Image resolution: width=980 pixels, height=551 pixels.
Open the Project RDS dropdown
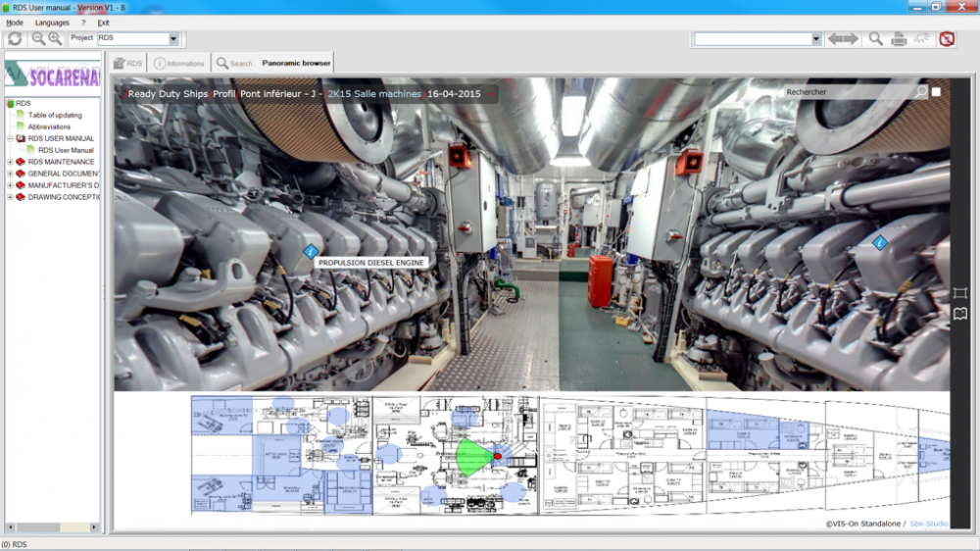(173, 39)
